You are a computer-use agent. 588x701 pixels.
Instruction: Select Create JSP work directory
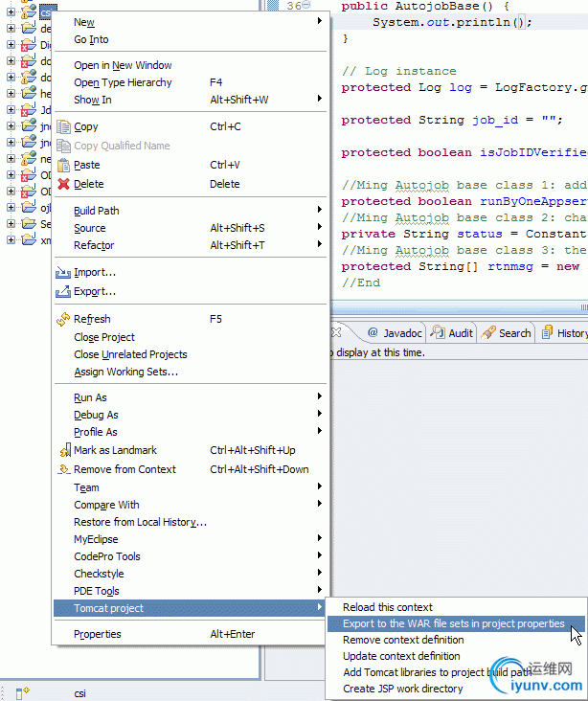[x=402, y=689]
